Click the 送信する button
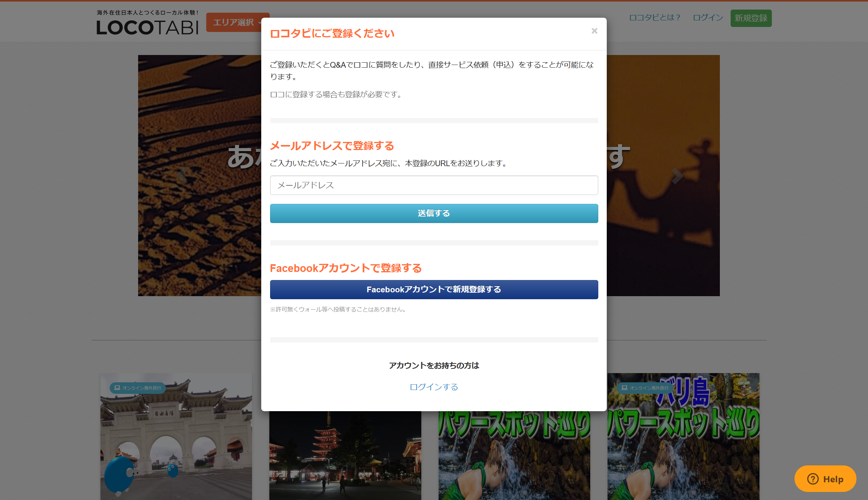 [434, 213]
